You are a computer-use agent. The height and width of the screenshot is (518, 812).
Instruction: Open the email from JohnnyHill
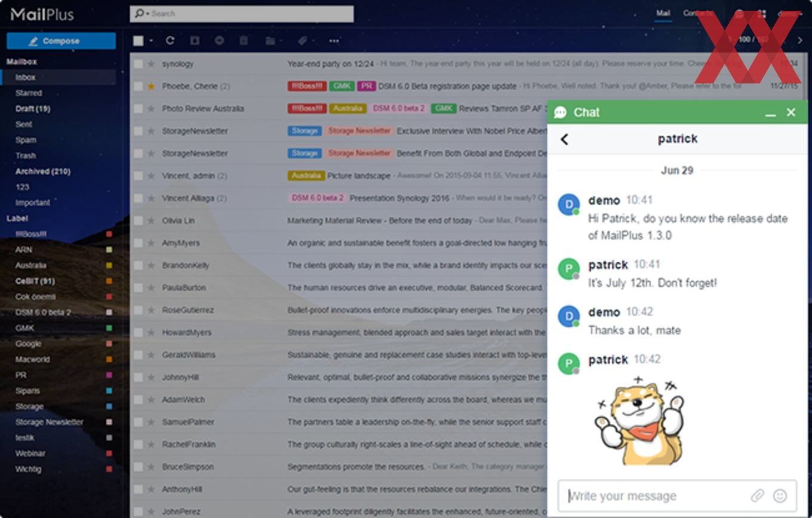[339, 377]
